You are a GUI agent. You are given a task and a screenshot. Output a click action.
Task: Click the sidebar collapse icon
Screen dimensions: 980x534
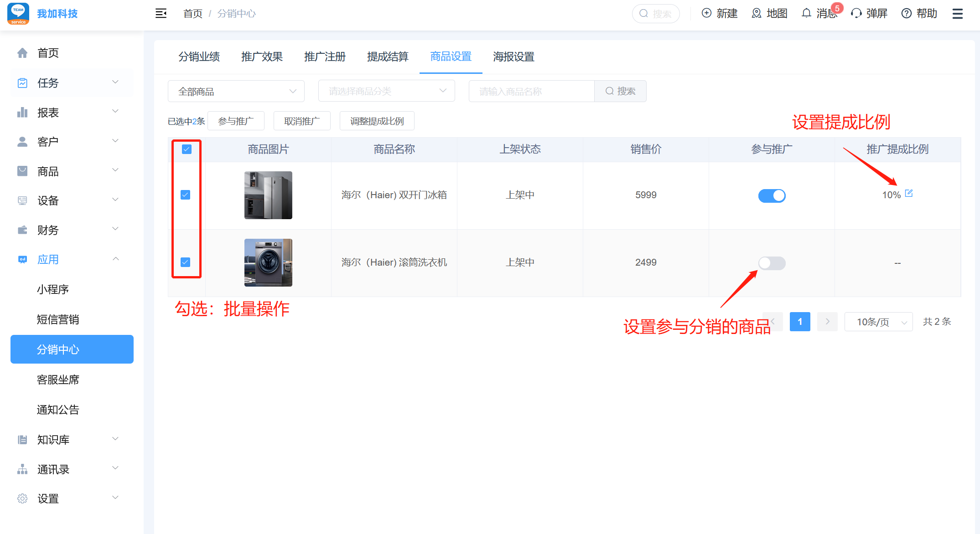tap(161, 14)
